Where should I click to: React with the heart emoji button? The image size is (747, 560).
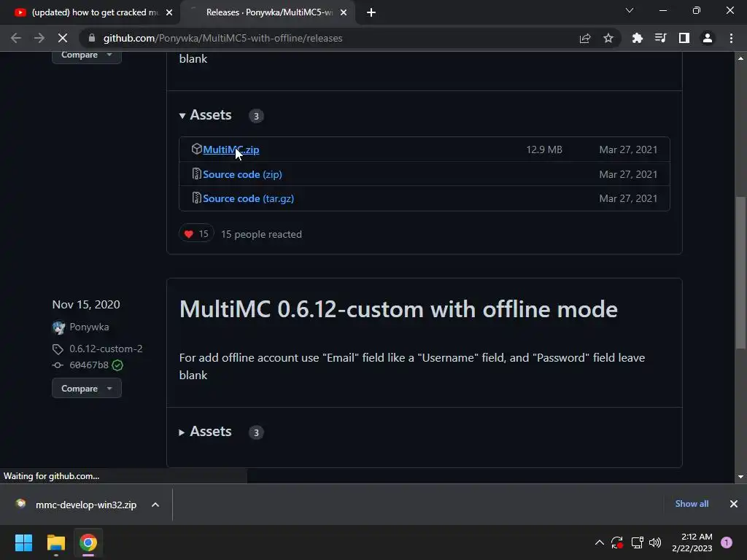coord(196,234)
